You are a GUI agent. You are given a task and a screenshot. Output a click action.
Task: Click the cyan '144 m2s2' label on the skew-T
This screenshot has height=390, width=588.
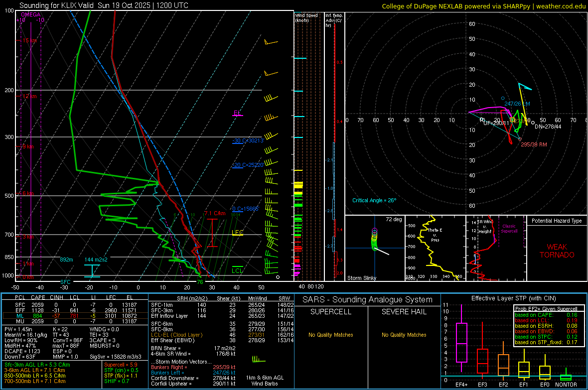point(96,260)
